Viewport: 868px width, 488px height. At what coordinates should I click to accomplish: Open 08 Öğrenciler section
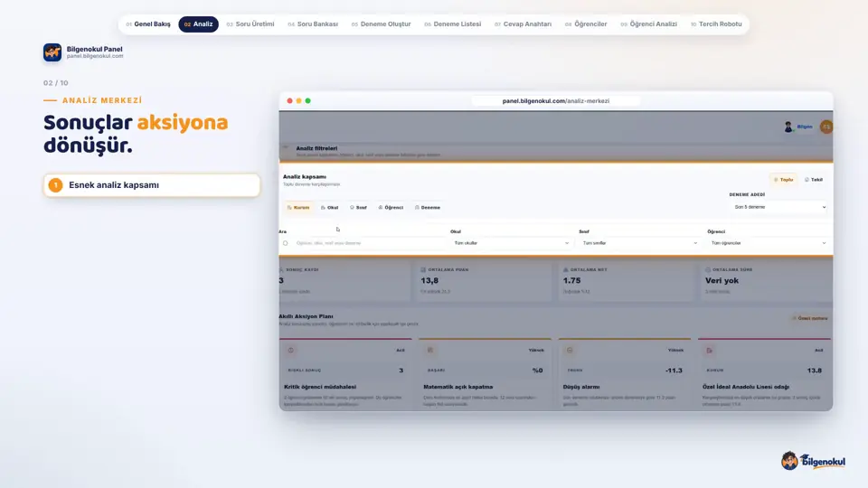pyautogui.click(x=586, y=24)
